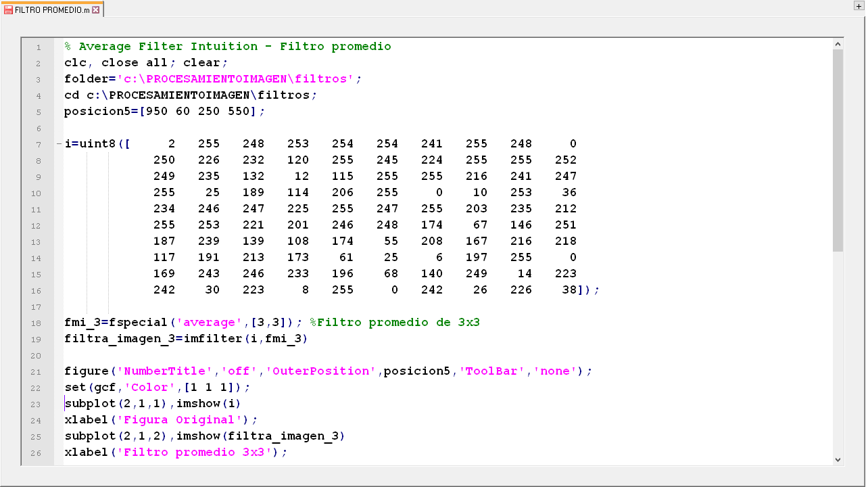Viewport: 868px width, 487px height.
Task: Click the scrollbar up arrow
Action: tap(838, 44)
